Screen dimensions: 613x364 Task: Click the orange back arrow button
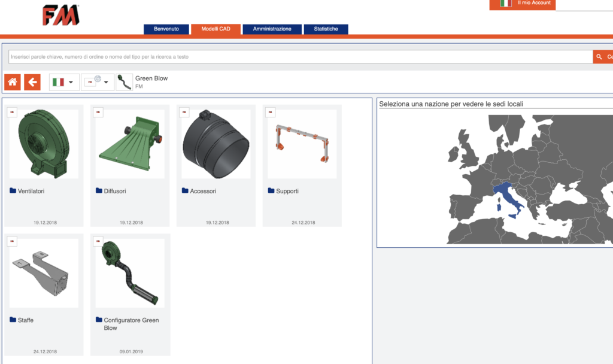pos(32,82)
